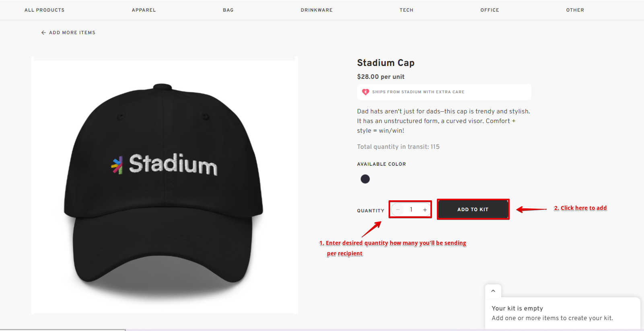
Task: Click the quantity number field
Action: [411, 210]
